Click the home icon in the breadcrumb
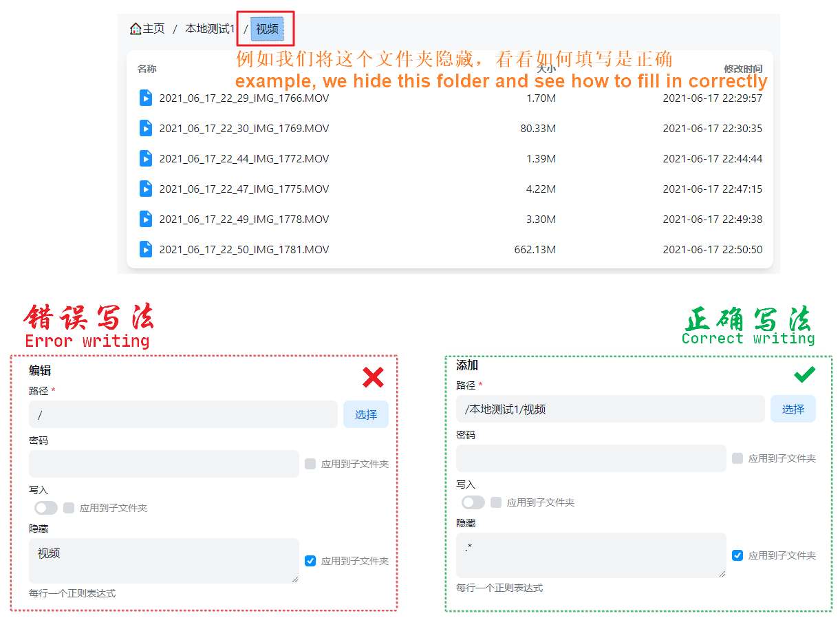This screenshot has height=618, width=840. coord(136,29)
